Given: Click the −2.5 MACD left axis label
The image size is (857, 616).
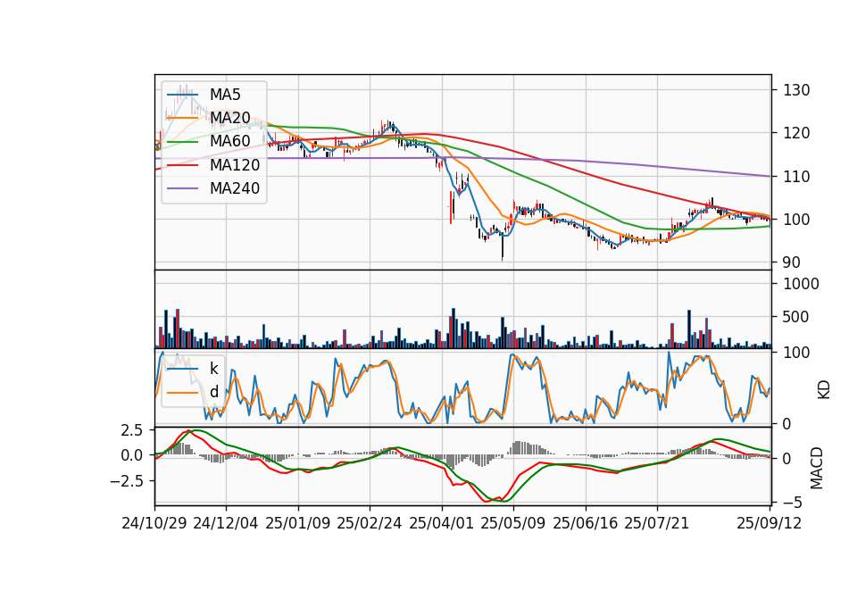Looking at the screenshot, I should pyautogui.click(x=127, y=481).
